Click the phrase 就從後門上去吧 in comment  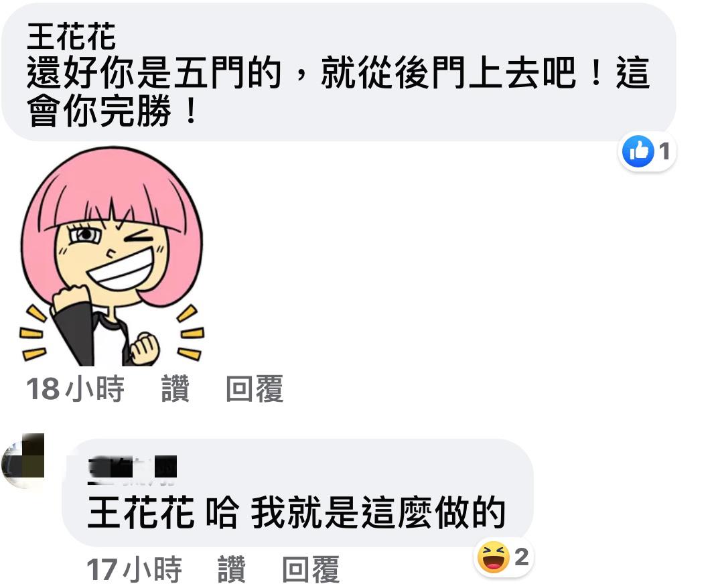[x=448, y=72]
